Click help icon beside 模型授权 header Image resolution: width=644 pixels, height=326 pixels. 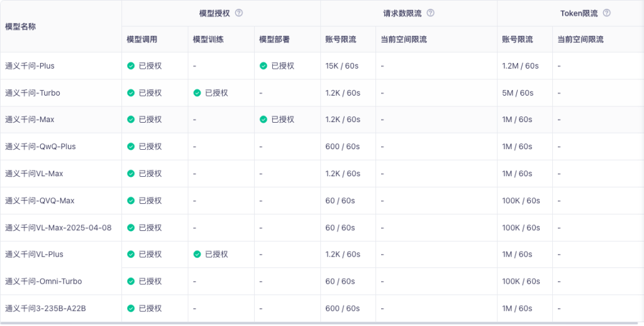click(x=238, y=13)
